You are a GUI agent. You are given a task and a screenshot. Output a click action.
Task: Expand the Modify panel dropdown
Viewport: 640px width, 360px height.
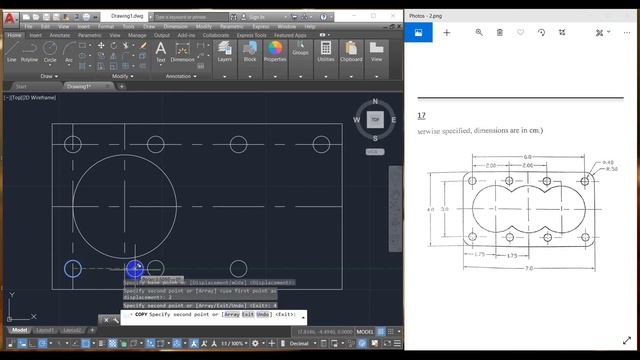[x=122, y=76]
